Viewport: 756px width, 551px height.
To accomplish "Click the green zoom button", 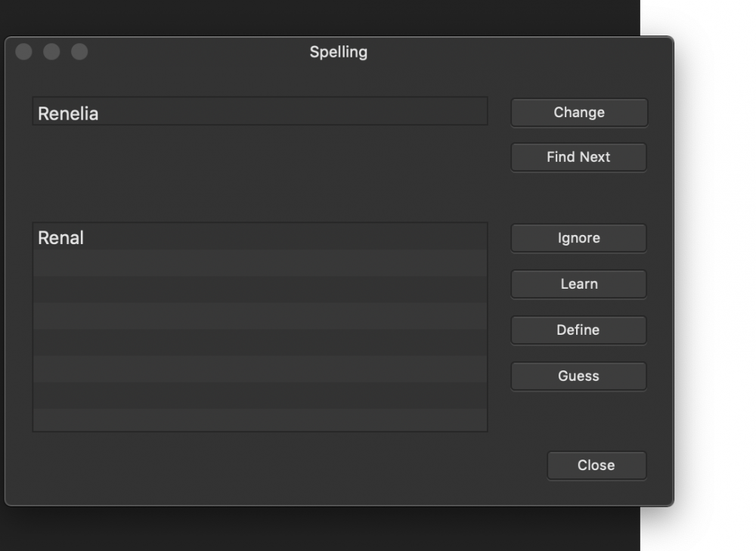I will coord(79,51).
